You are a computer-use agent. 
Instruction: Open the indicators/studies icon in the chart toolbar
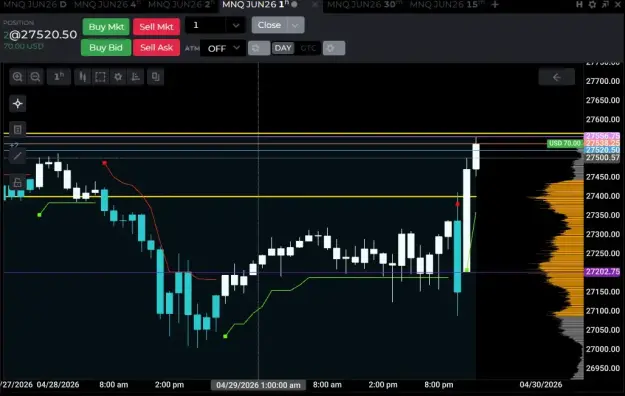point(136,77)
